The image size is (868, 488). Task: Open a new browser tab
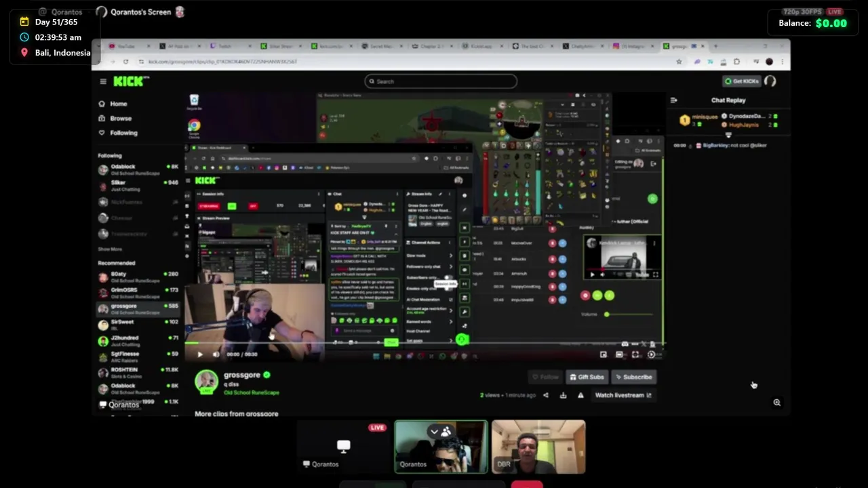[716, 46]
